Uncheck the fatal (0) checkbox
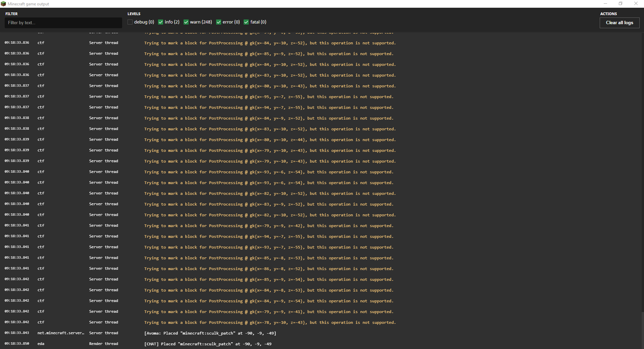This screenshot has height=349, width=644. click(x=246, y=22)
